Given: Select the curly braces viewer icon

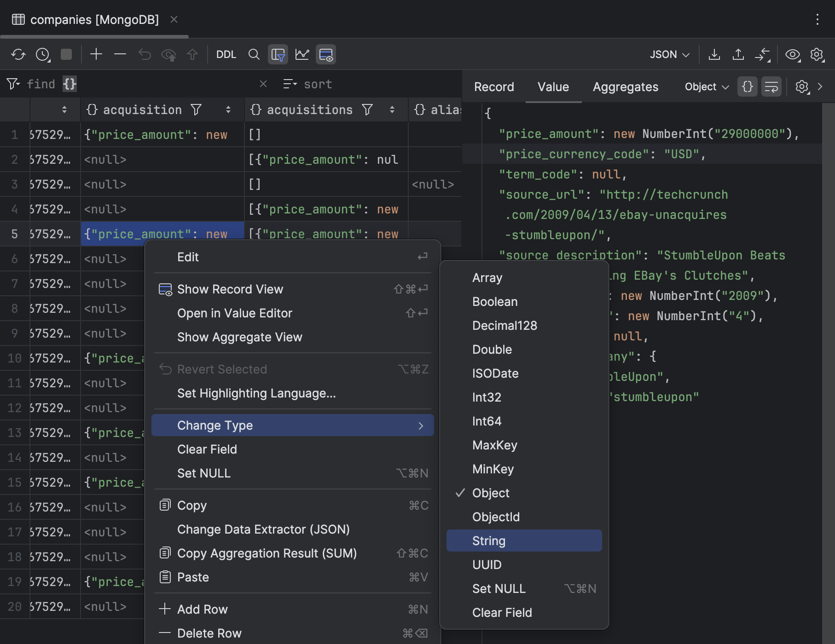Looking at the screenshot, I should click(x=747, y=86).
